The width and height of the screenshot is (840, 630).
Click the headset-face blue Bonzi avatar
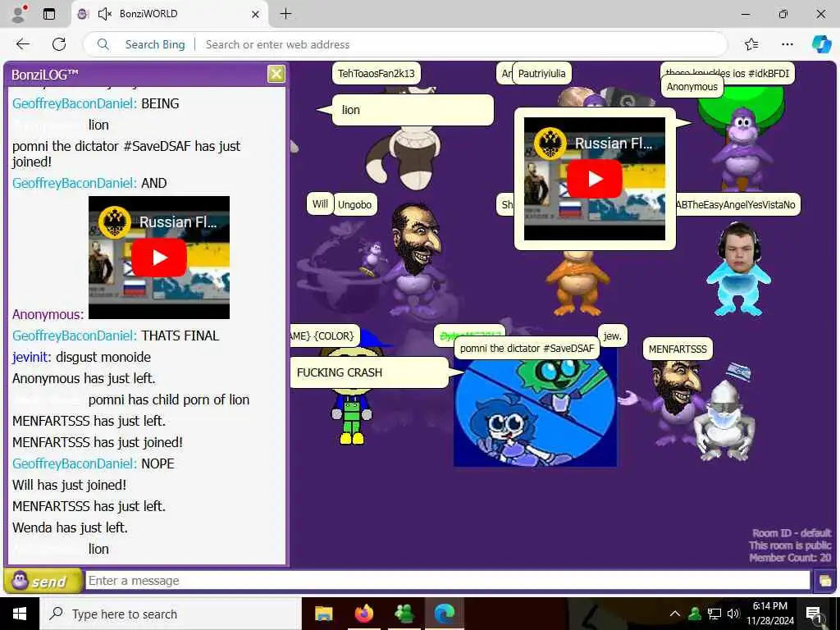[738, 269]
